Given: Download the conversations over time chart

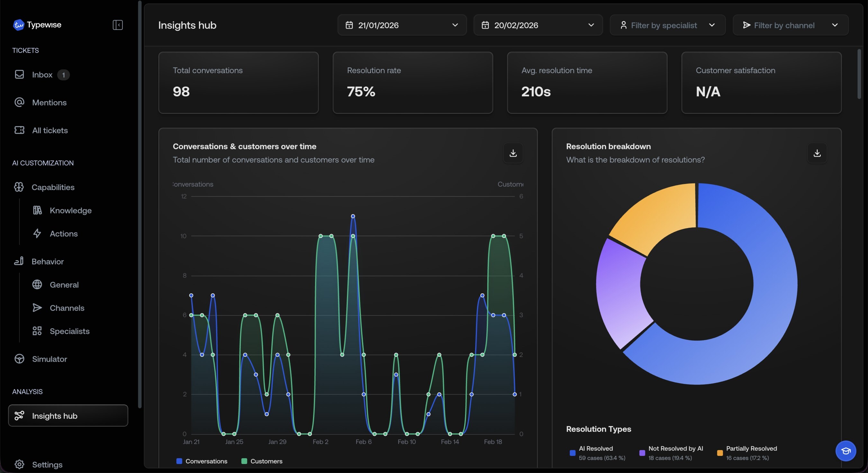Looking at the screenshot, I should [513, 153].
